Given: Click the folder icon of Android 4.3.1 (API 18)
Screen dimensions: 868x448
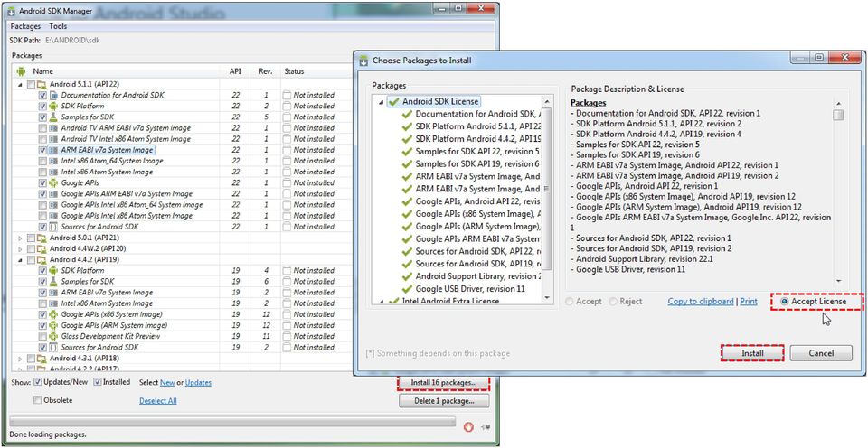Looking at the screenshot, I should pyautogui.click(x=42, y=359).
